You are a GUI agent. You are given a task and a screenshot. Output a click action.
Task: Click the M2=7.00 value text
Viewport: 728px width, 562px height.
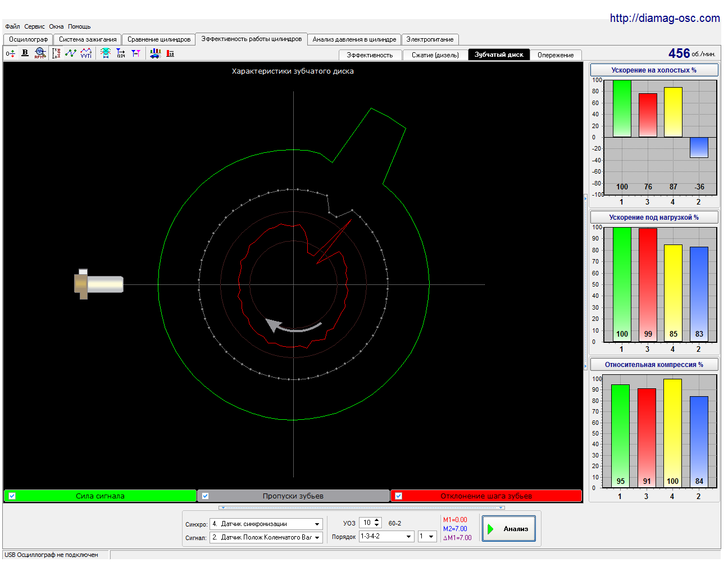[455, 529]
